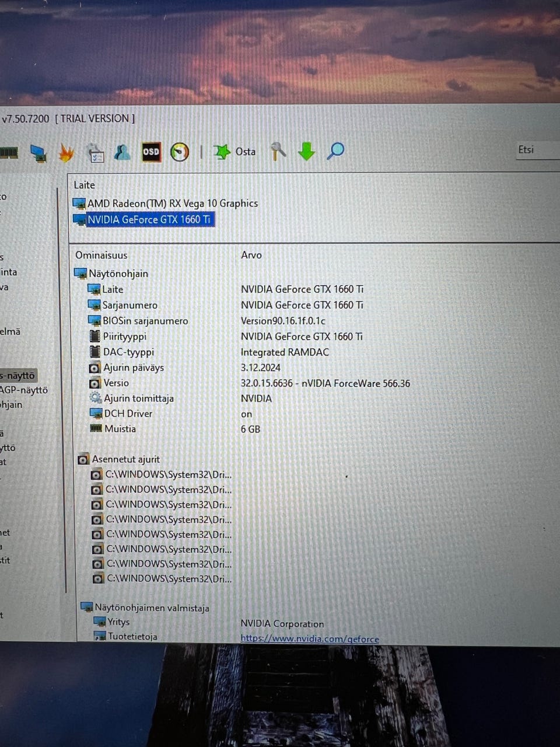This screenshot has width=560, height=747.
Task: Click the Ominaisuus column header
Action: pos(101,255)
